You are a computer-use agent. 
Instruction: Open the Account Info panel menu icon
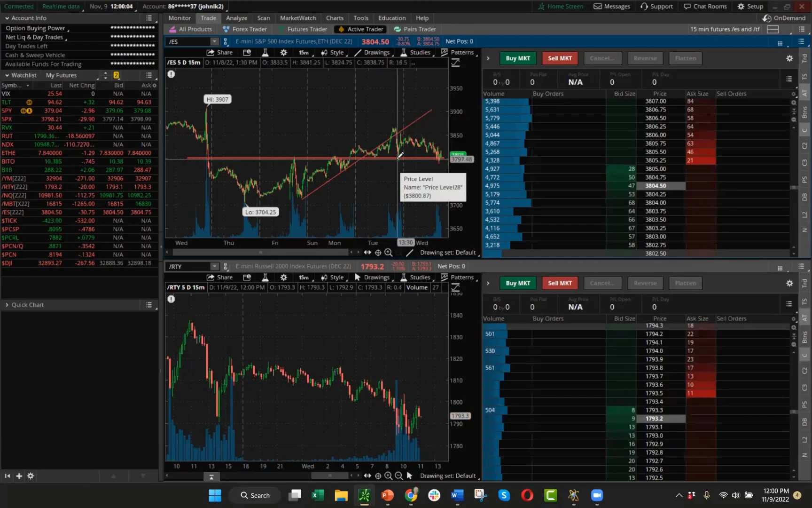149,18
